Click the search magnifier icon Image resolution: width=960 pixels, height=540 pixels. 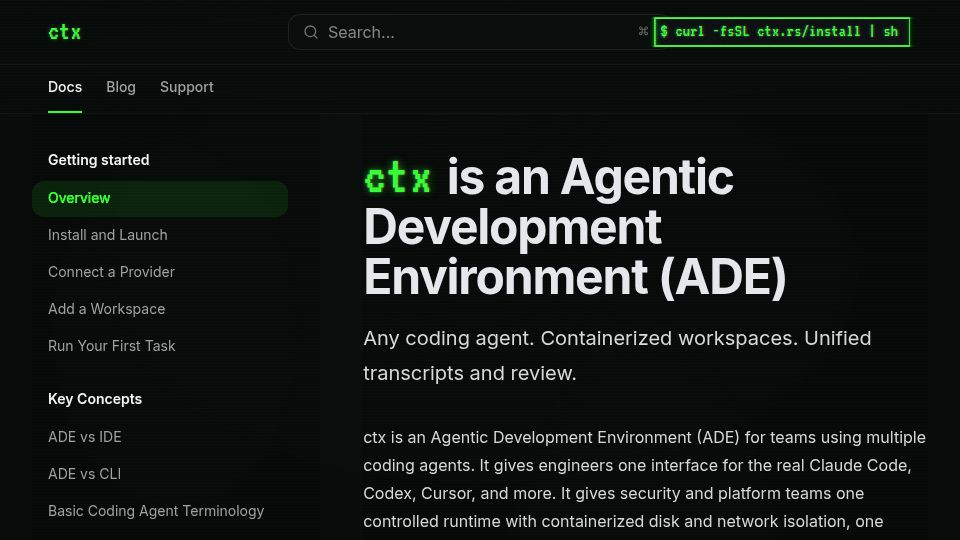(x=311, y=32)
